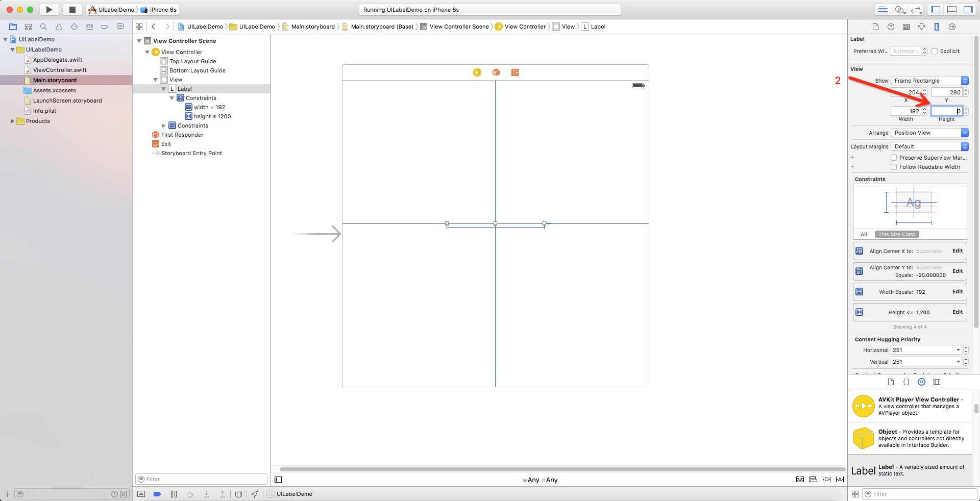980x501 pixels.
Task: Open the Resolve Auto Layout Issues tool
Action: click(x=840, y=480)
